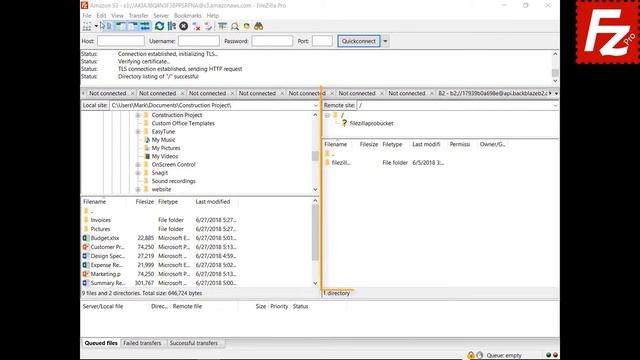640x360 pixels.
Task: Disconnect from the currently visible server icon
Action: point(196,27)
